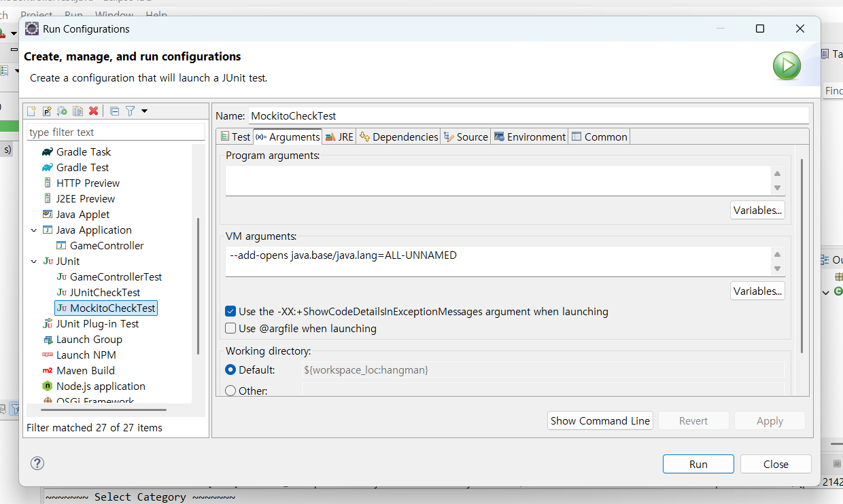Click the Maven Build m2 icon
Image resolution: width=843 pixels, height=504 pixels.
[x=47, y=370]
